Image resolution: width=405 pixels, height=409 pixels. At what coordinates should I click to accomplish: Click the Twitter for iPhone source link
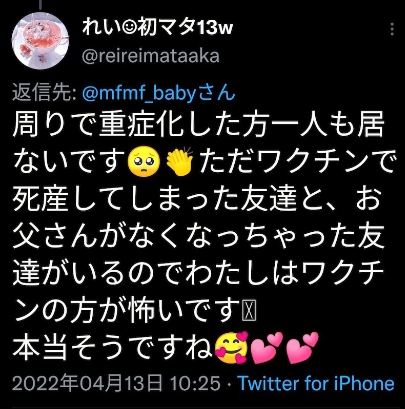tap(316, 384)
